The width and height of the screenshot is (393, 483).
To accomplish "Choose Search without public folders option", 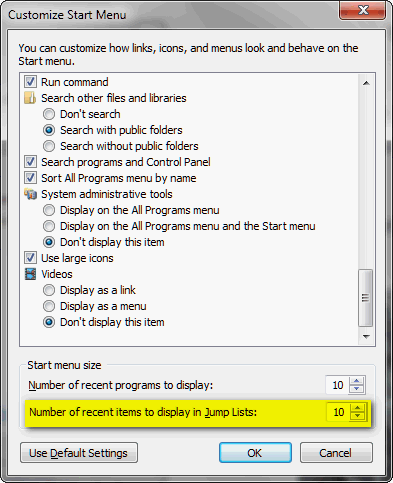I will point(49,146).
